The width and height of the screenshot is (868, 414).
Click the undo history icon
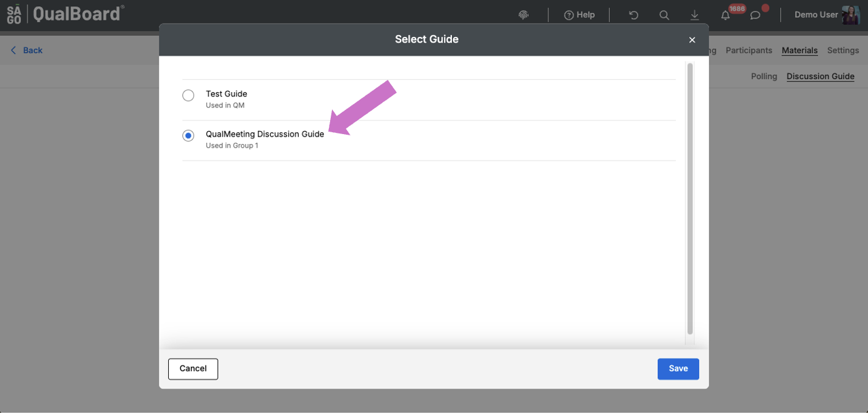tap(634, 15)
